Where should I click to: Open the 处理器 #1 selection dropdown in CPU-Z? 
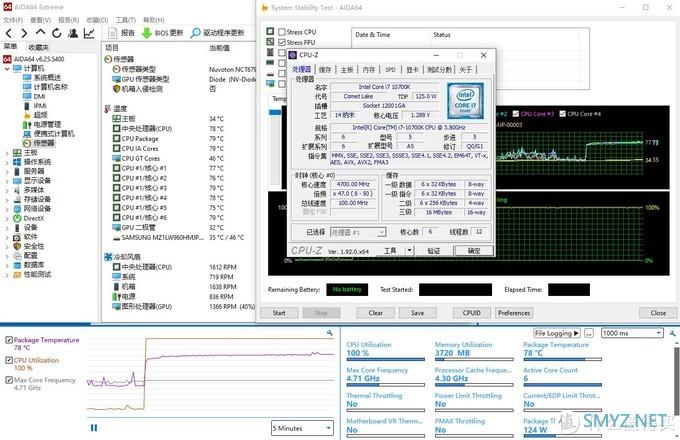click(358, 232)
